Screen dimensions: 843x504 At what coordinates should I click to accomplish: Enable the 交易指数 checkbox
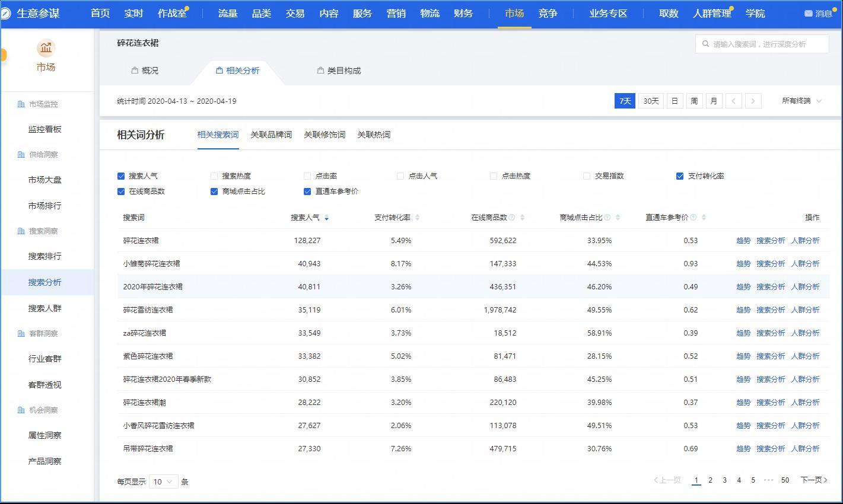tap(587, 176)
